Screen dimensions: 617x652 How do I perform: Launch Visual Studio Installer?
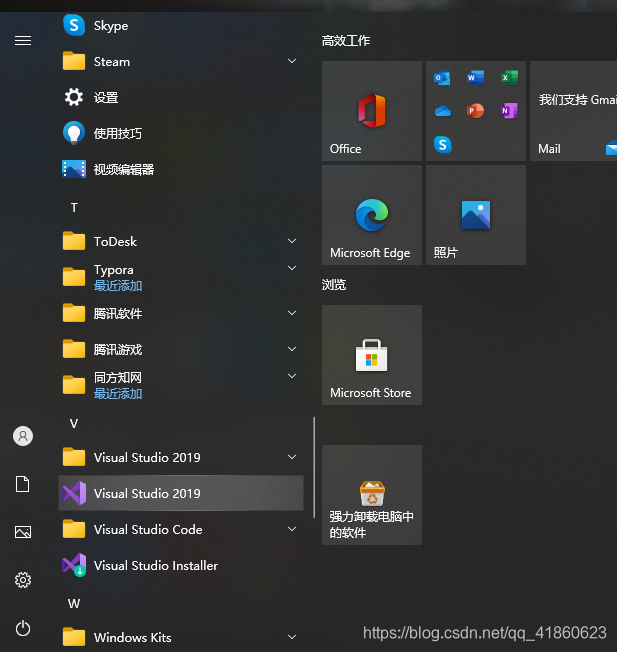point(181,566)
